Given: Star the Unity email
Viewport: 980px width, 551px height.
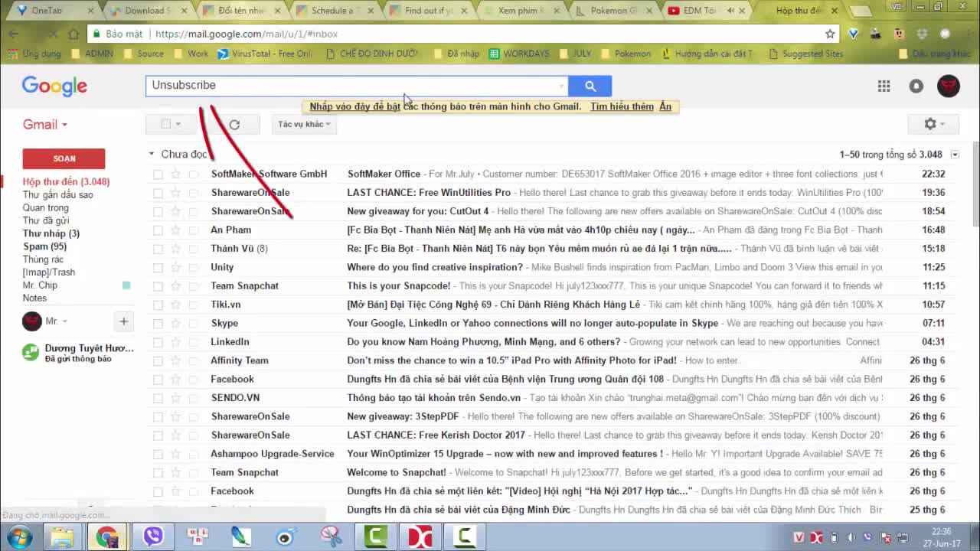Looking at the screenshot, I should (175, 267).
